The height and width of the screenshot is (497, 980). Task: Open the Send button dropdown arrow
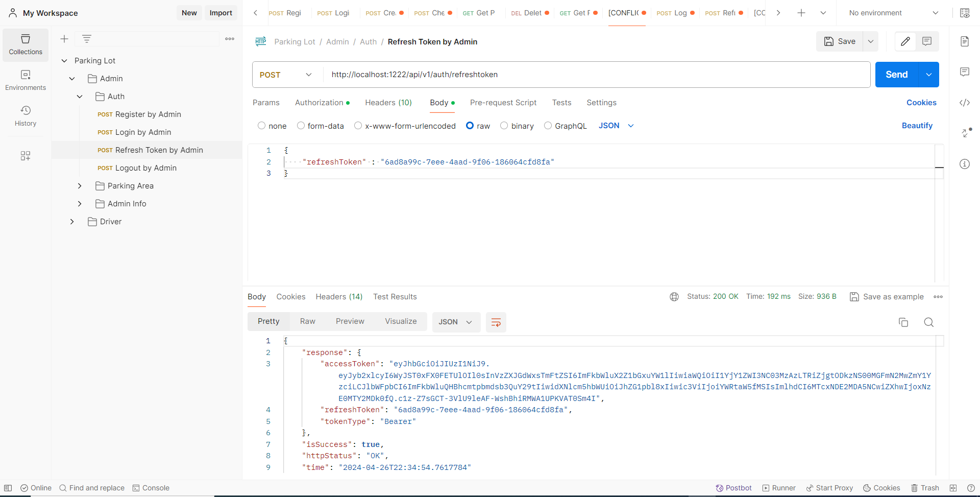[x=929, y=75]
